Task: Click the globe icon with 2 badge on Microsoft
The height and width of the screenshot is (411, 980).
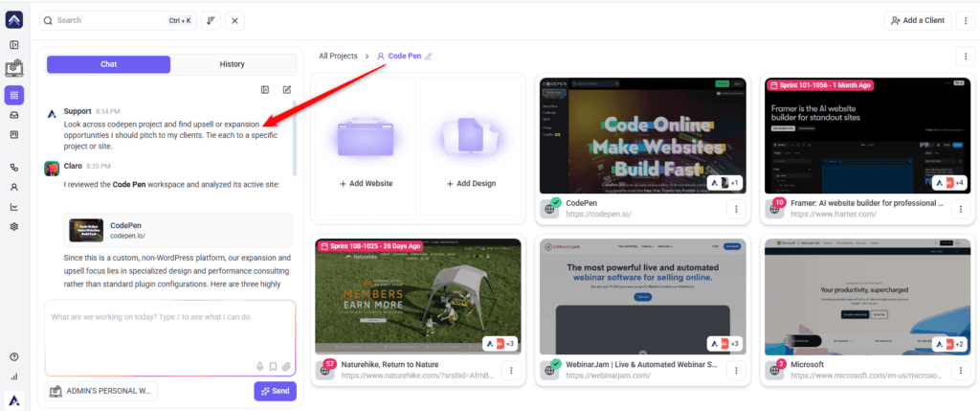Action: 774,371
